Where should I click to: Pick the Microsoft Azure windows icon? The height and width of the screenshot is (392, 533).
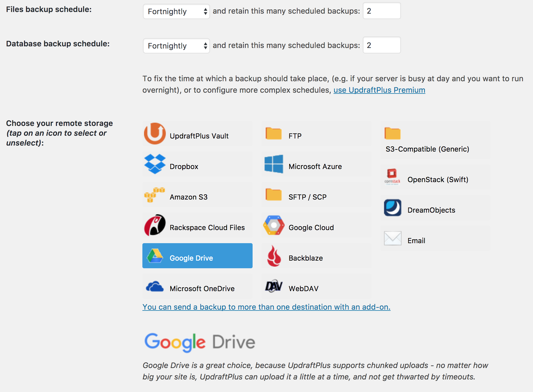(274, 164)
